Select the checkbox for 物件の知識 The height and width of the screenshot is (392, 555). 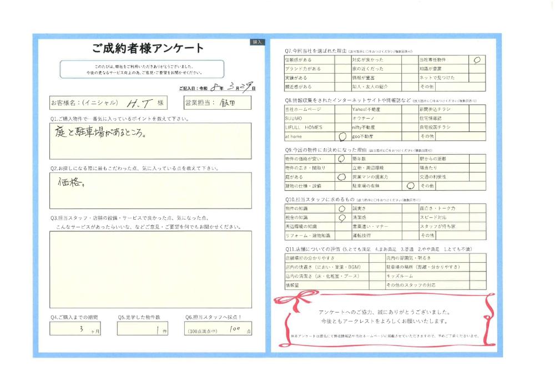click(x=342, y=208)
